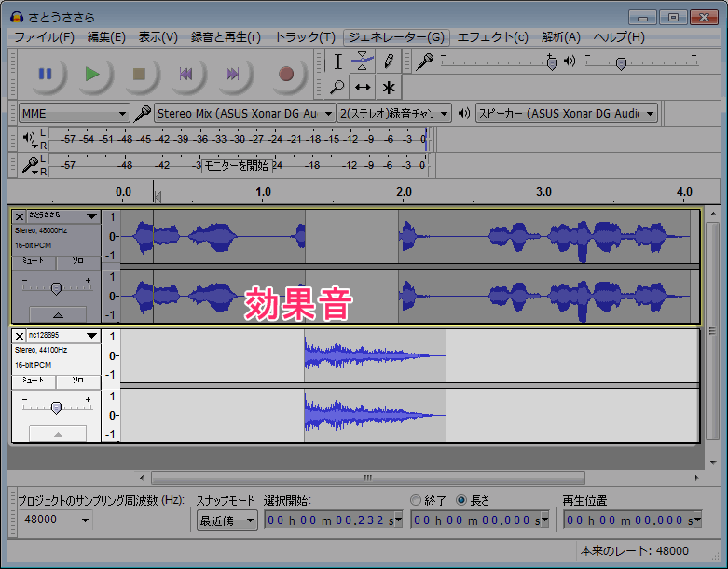Mute the さとうささら track
The width and height of the screenshot is (728, 569).
34,261
